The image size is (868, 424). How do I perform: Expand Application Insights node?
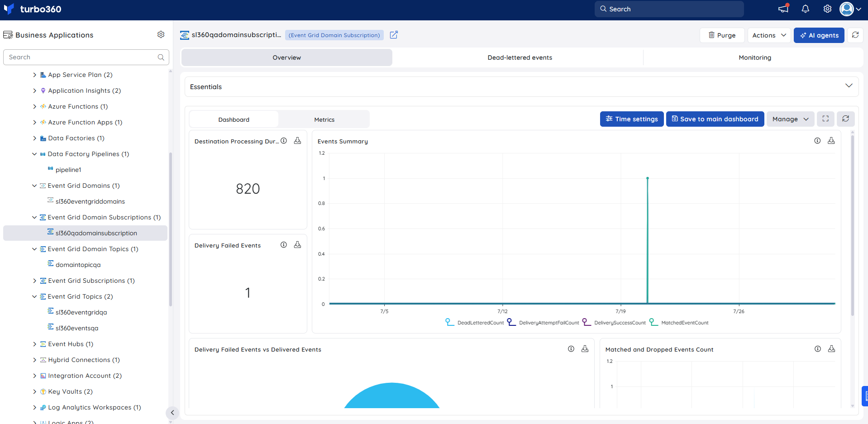point(34,91)
